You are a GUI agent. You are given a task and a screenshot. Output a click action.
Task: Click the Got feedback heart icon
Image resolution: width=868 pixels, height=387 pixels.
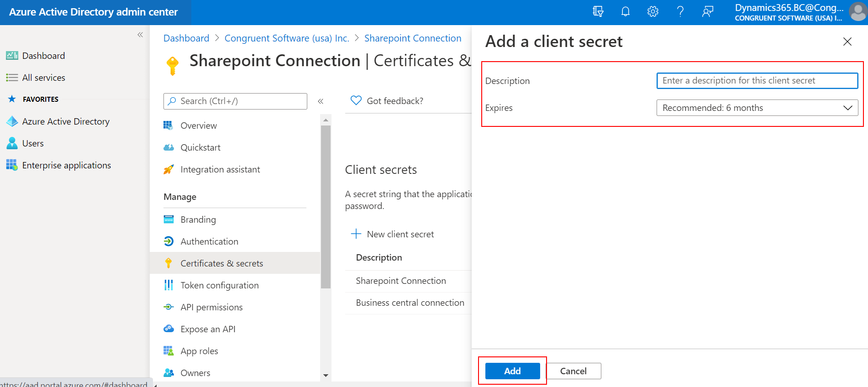coord(356,101)
